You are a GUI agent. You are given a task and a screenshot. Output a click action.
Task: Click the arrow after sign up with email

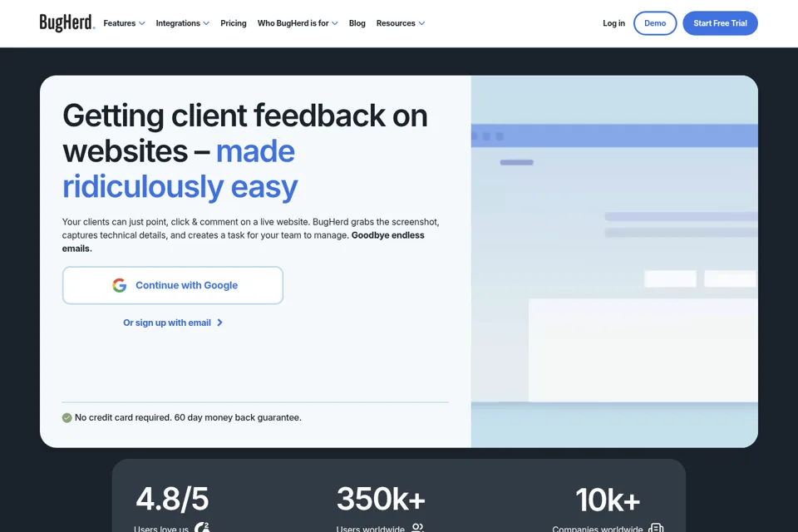[219, 323]
